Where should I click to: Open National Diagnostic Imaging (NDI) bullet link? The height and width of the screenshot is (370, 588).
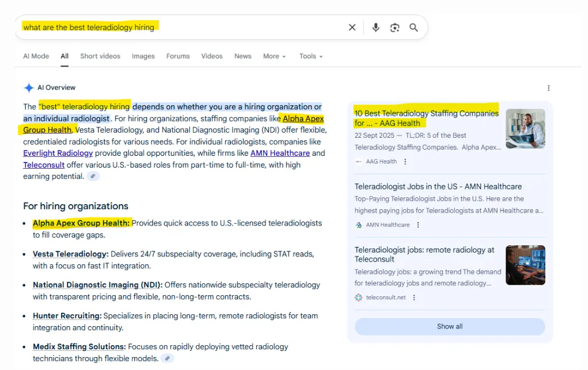point(98,285)
